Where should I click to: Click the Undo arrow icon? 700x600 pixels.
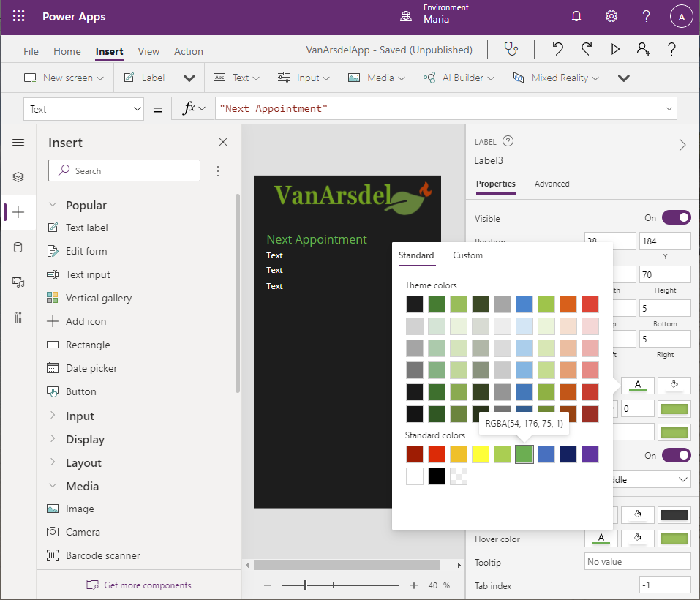coord(557,49)
